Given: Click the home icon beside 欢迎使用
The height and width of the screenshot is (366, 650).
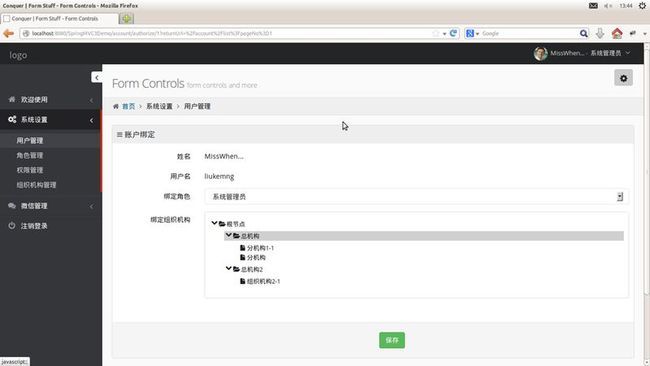Looking at the screenshot, I should (x=12, y=99).
